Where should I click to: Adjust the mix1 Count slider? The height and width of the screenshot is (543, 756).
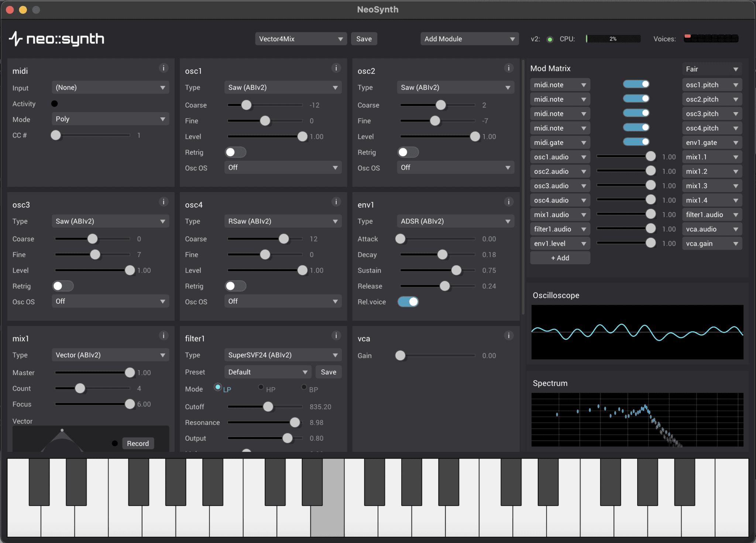coord(93,388)
